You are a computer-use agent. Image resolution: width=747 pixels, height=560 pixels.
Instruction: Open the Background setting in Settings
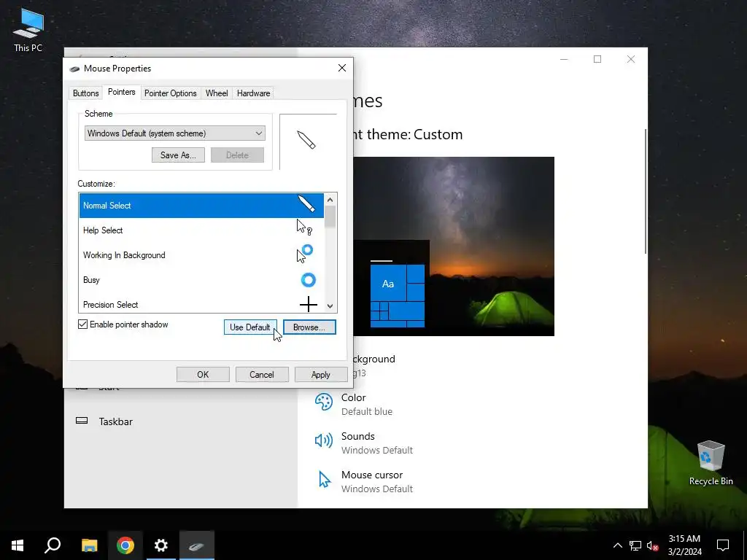(373, 366)
